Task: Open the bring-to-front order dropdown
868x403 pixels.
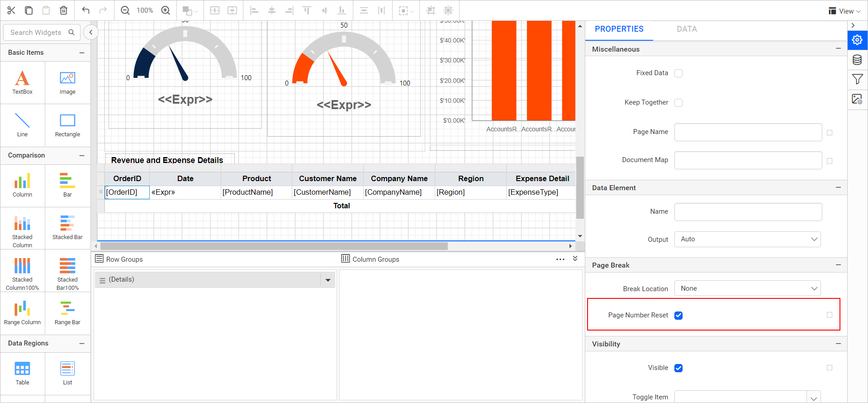Action: tap(190, 10)
